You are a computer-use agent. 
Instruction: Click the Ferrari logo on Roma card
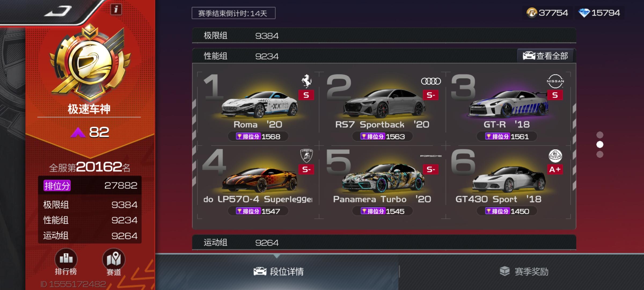coord(306,81)
